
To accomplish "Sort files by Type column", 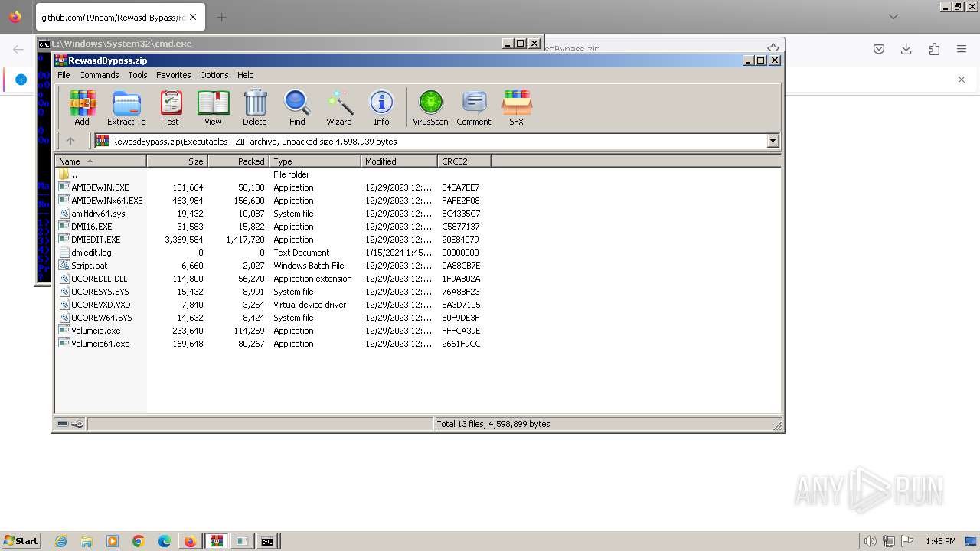I will [315, 161].
